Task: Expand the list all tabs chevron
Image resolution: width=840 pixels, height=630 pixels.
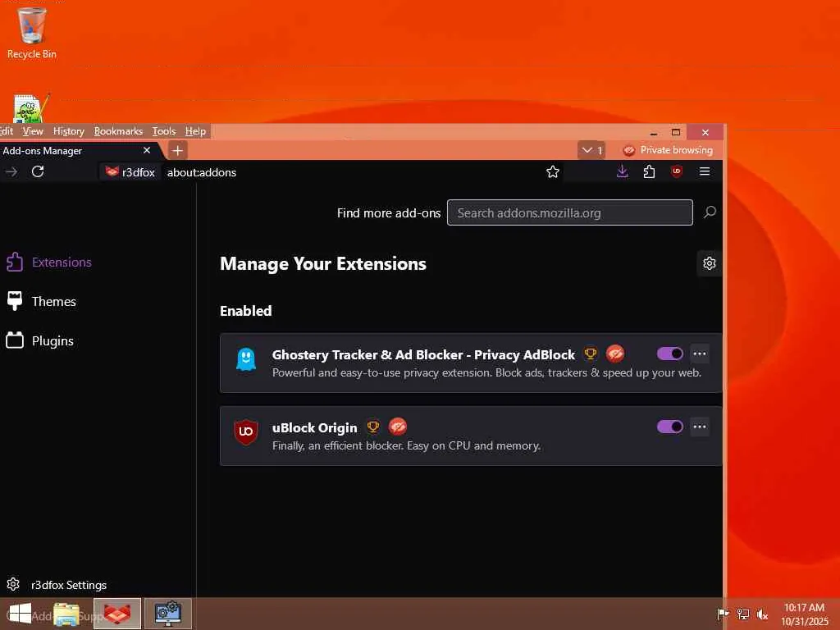Action: (591, 150)
